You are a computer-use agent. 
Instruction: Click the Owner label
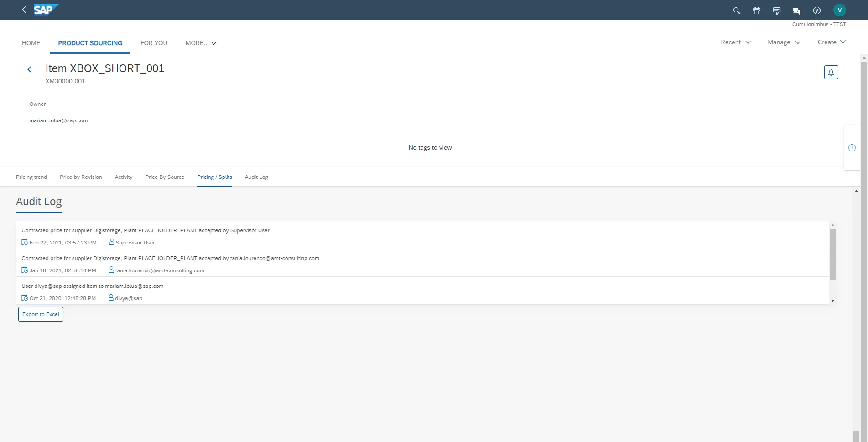tap(37, 104)
